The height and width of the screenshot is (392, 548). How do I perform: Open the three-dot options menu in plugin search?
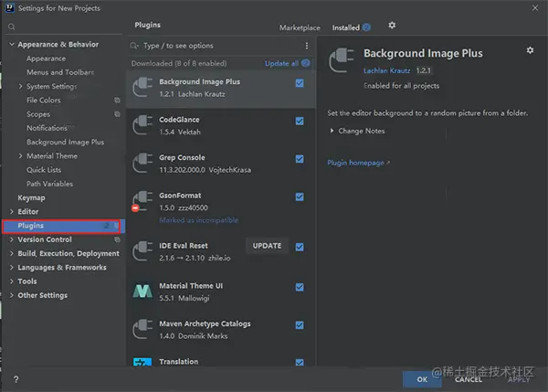(x=307, y=46)
